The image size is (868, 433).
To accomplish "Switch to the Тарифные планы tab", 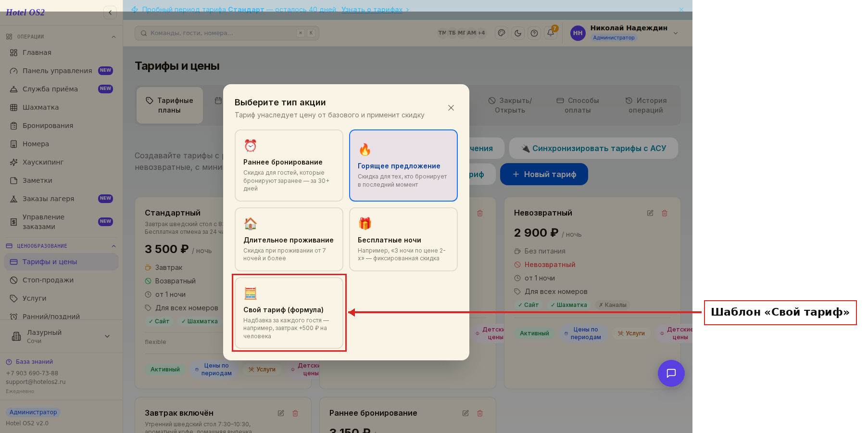I will 170,105.
